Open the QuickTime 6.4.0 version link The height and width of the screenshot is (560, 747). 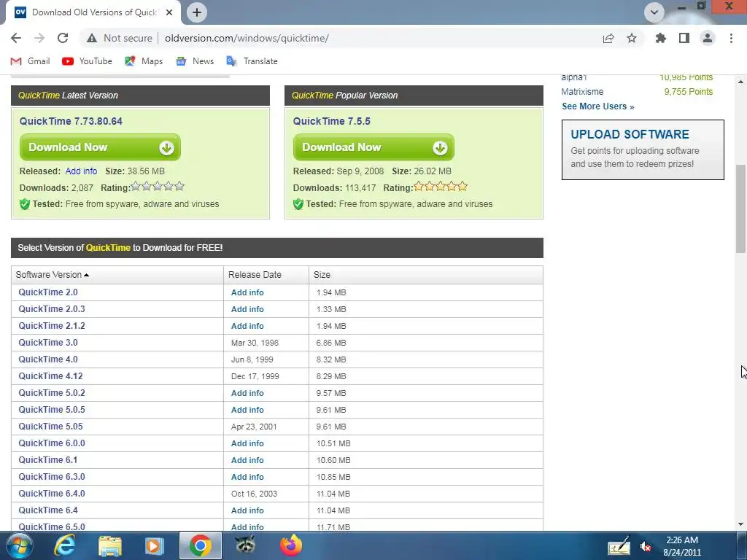point(52,494)
